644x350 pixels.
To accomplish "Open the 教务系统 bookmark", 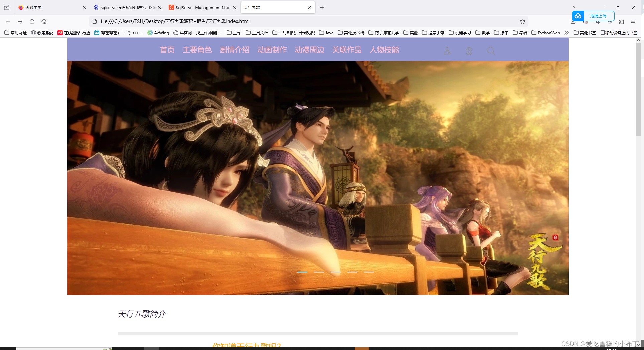I will [x=42, y=33].
